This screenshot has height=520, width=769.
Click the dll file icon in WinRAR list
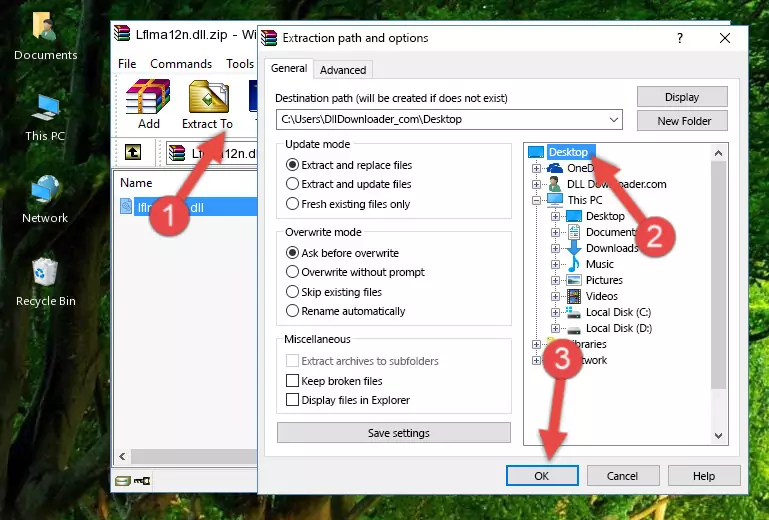[126, 207]
